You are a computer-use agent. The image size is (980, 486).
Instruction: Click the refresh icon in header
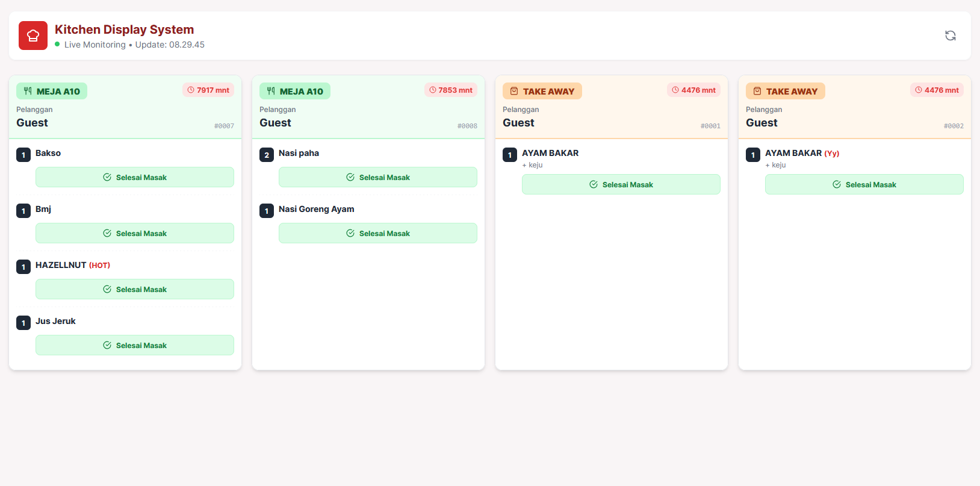tap(950, 36)
